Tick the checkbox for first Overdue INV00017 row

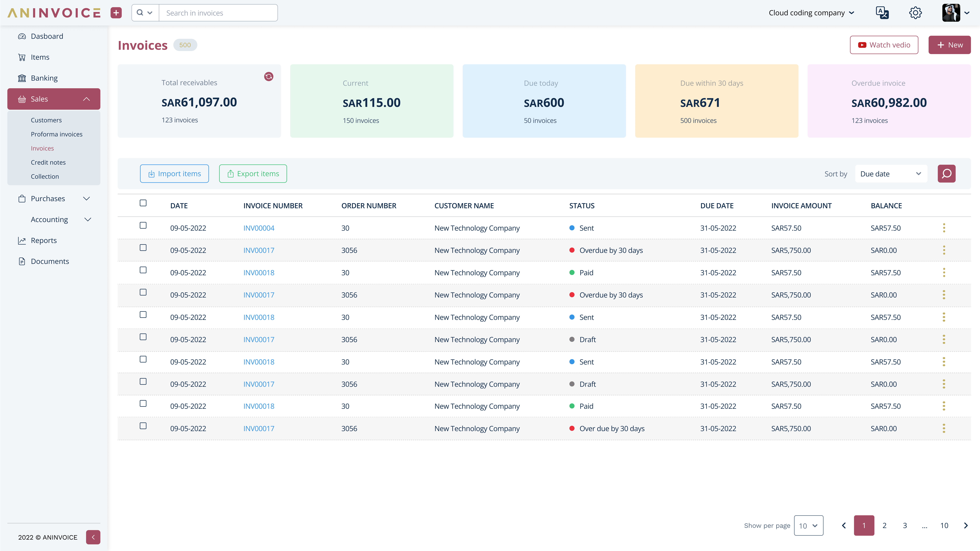click(143, 248)
